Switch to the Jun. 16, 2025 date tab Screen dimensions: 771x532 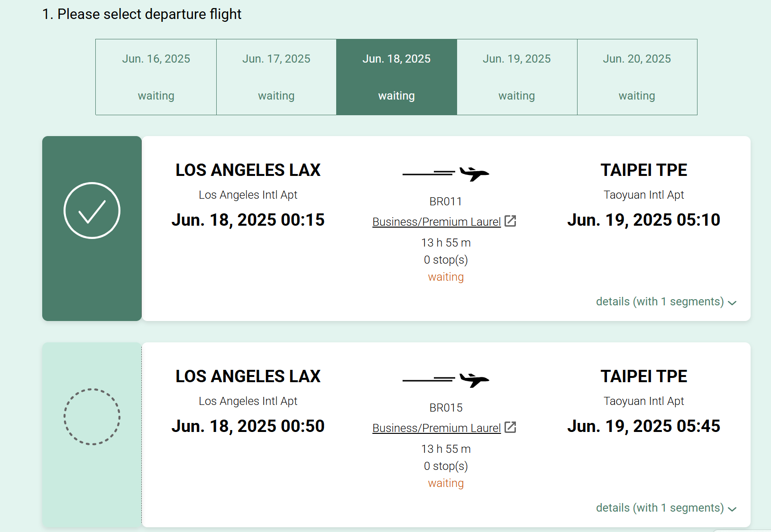click(156, 77)
